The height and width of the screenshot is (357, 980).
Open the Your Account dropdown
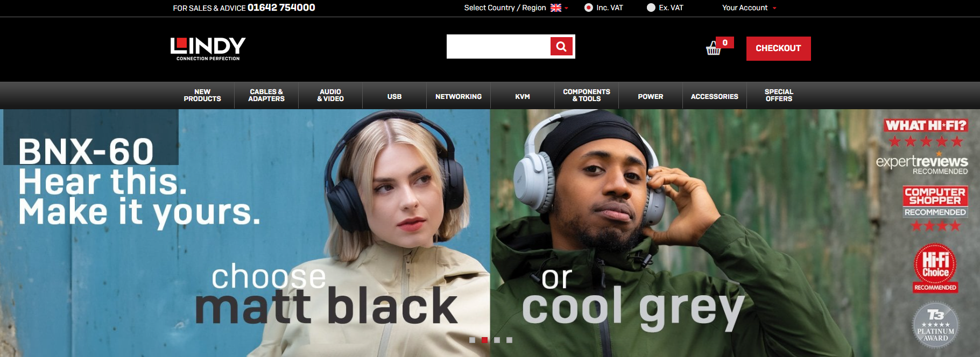[x=749, y=8]
